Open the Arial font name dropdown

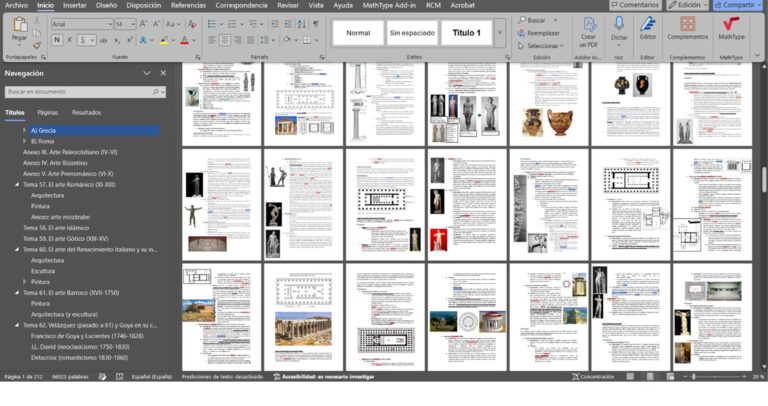110,24
